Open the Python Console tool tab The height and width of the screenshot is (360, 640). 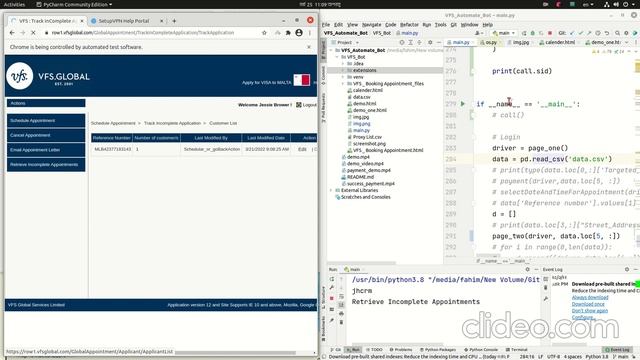coord(480,350)
